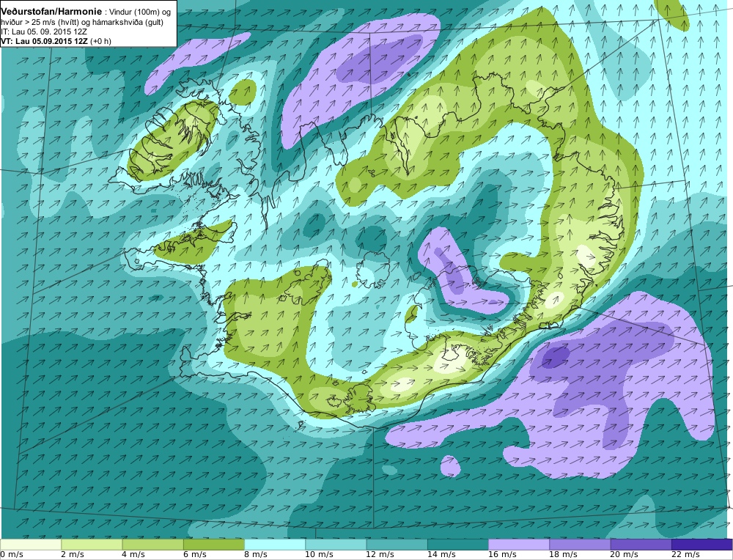Click the pale yellow 0–2 m/s legend swatch

pyautogui.click(x=31, y=545)
